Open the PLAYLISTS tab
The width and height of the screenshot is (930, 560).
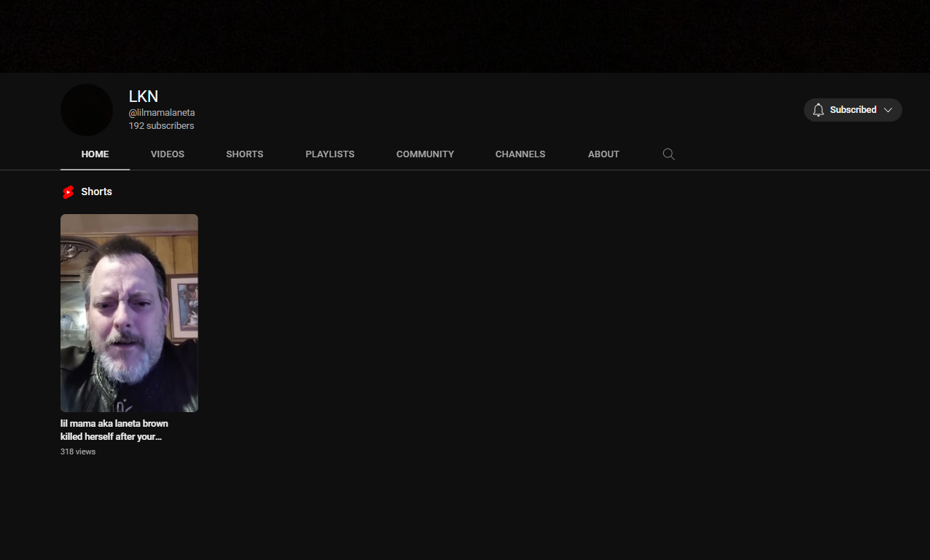tap(330, 154)
